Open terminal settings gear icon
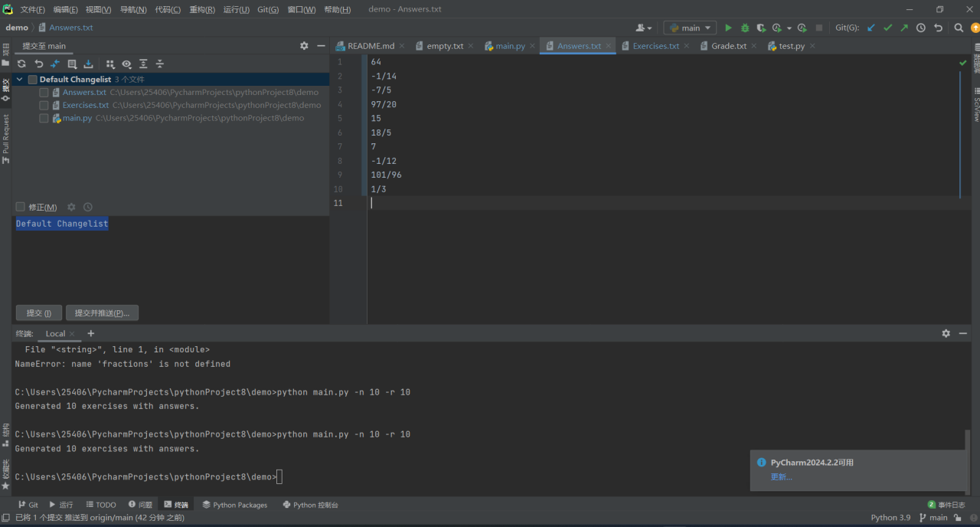 pyautogui.click(x=946, y=333)
